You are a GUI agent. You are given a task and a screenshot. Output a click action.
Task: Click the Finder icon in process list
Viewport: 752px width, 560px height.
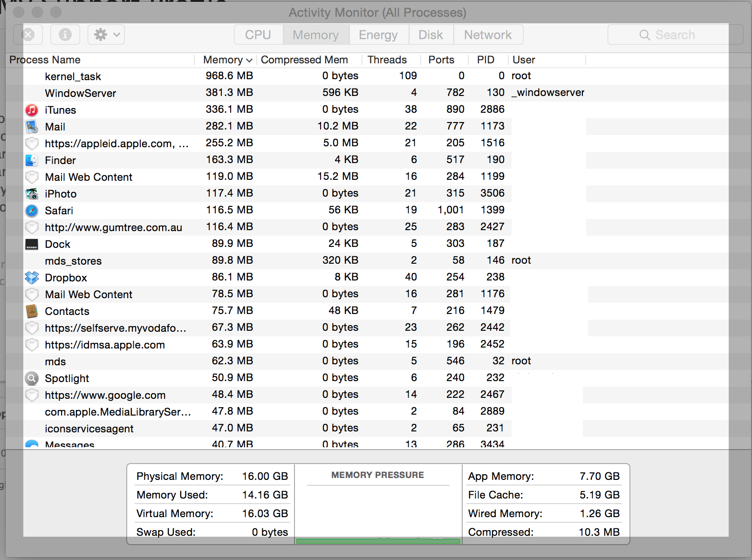32,160
